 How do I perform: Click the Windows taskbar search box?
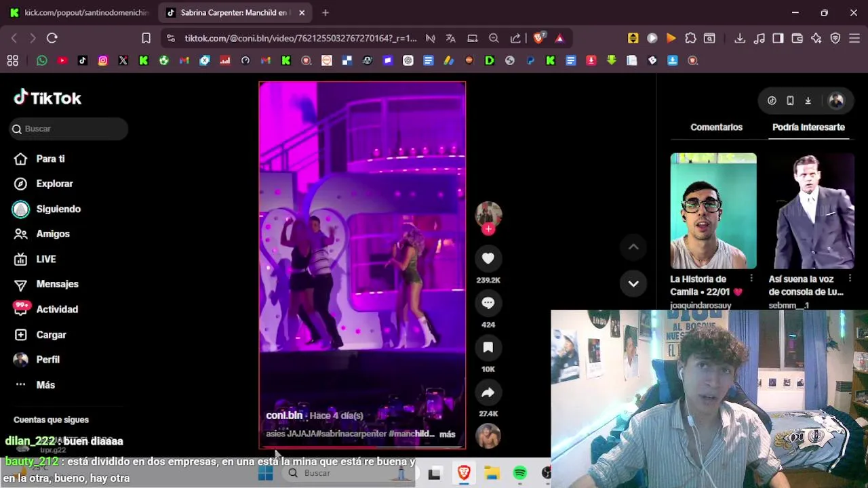point(350,473)
